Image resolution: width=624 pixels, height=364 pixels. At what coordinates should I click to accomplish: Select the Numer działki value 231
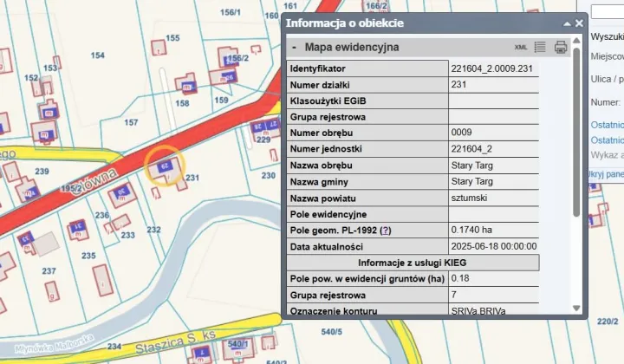(x=458, y=84)
